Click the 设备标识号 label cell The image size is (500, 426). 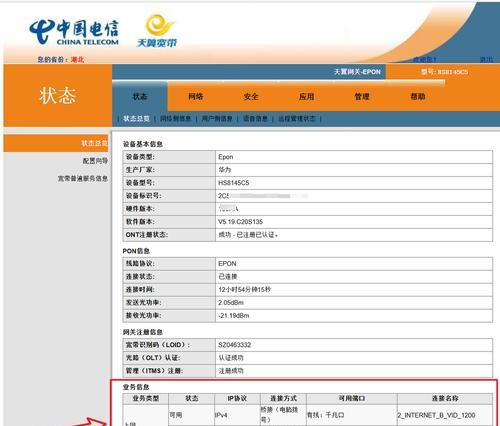click(x=169, y=196)
